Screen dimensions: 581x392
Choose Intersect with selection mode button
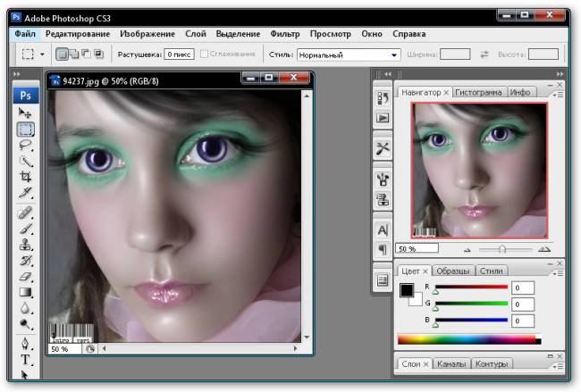pos(99,54)
